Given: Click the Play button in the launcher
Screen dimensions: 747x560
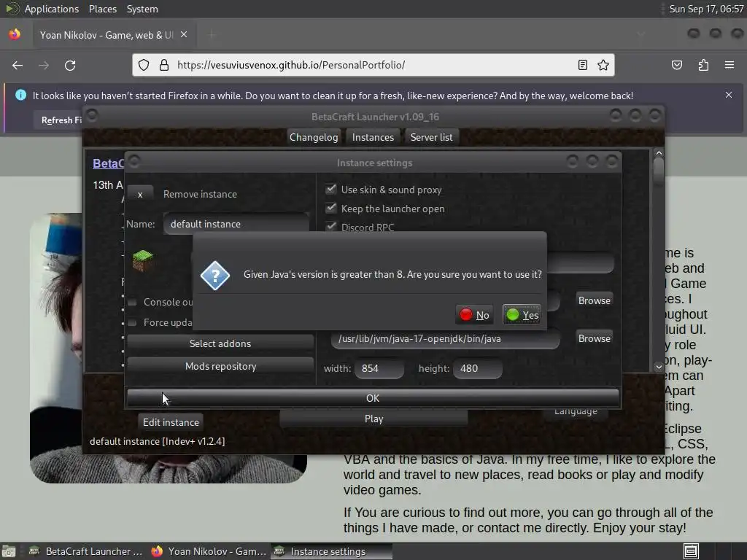Looking at the screenshot, I should [373, 419].
